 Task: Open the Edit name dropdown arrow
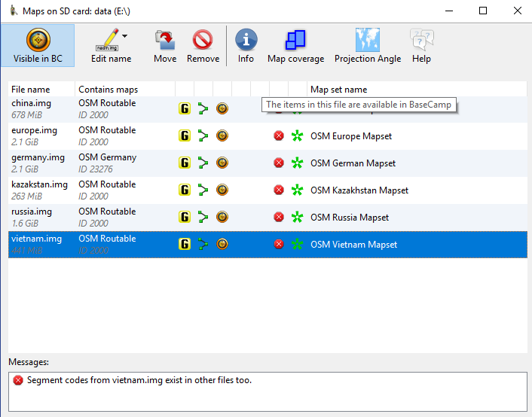[125, 36]
